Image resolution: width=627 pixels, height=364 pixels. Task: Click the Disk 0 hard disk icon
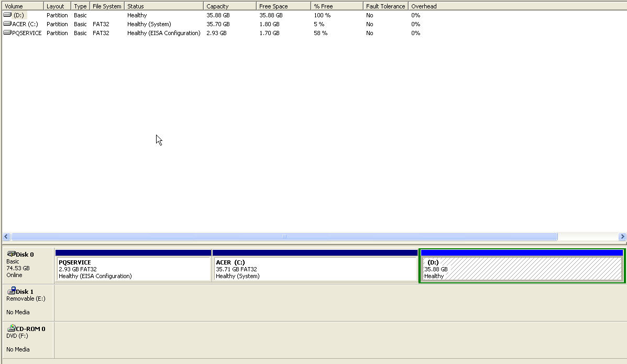click(11, 254)
